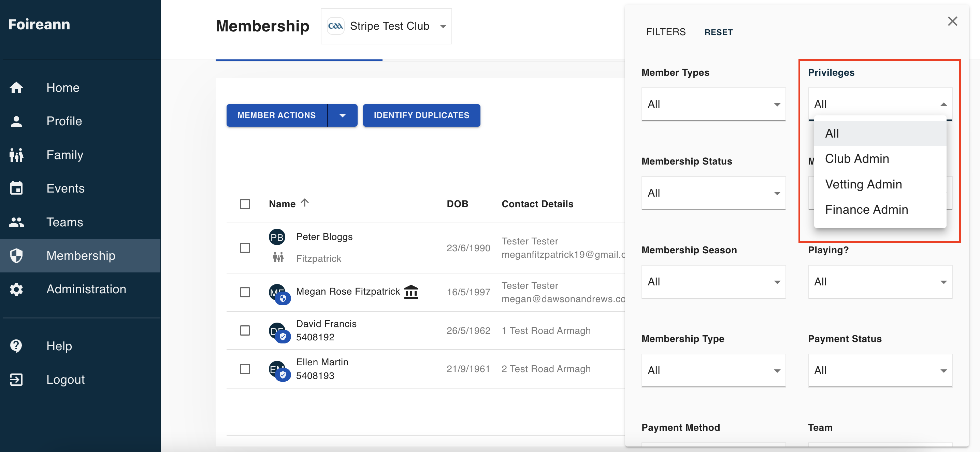Toggle the select-all checkbox in table header

pos(245,204)
